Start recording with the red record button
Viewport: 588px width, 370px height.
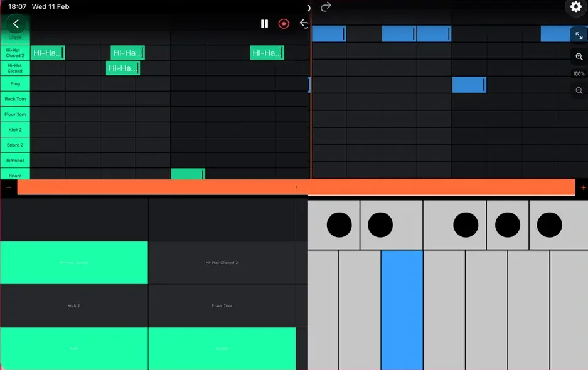click(284, 24)
